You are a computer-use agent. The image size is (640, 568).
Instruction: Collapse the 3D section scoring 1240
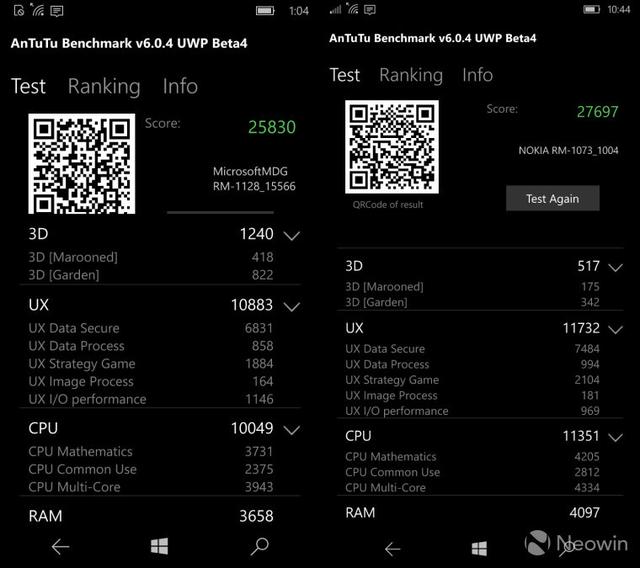(291, 235)
